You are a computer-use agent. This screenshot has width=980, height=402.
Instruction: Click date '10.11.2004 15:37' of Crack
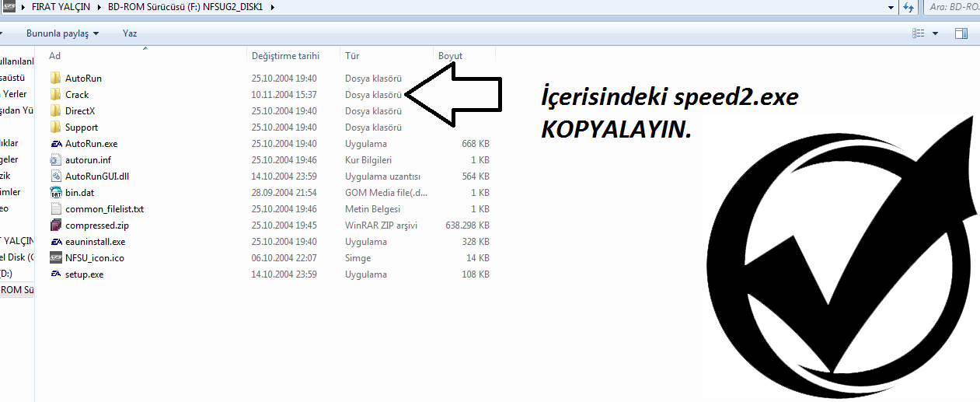pos(284,94)
